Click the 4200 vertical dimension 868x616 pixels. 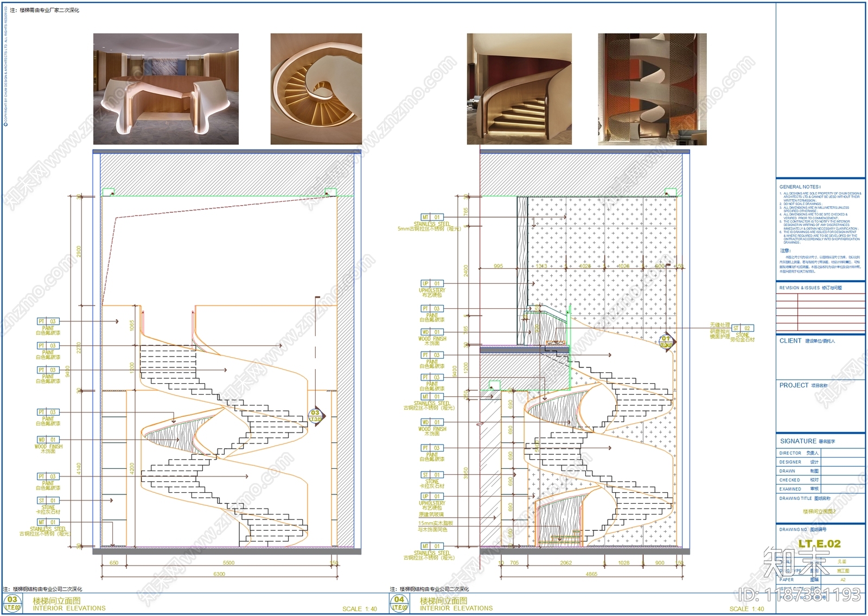tap(132, 469)
